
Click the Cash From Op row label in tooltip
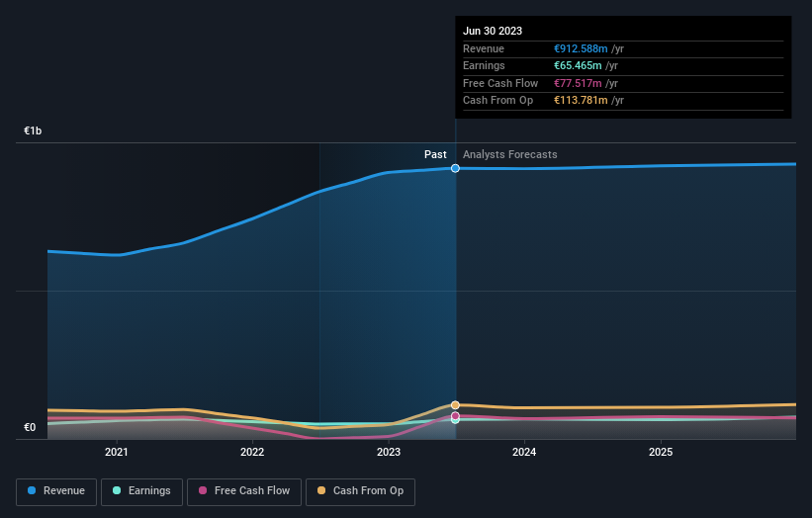497,101
